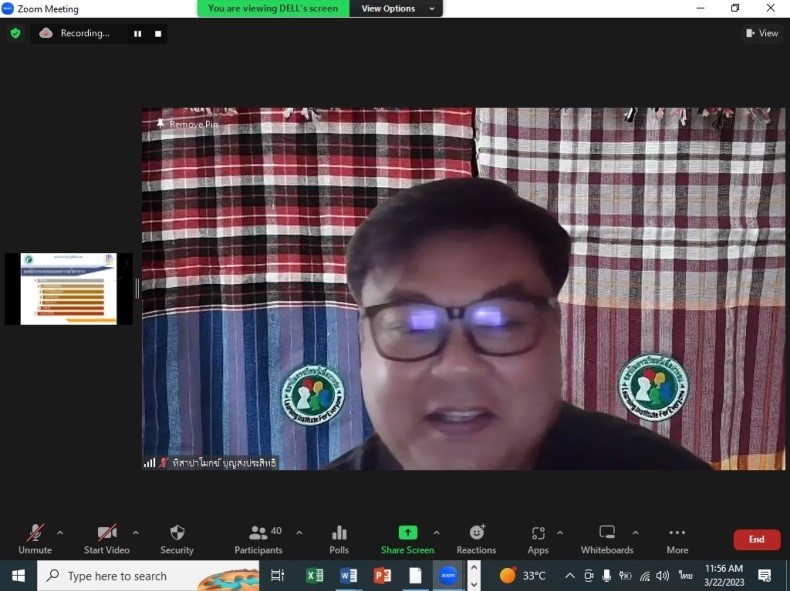790x591 pixels.
Task: Open the Reactions menu
Action: [476, 538]
